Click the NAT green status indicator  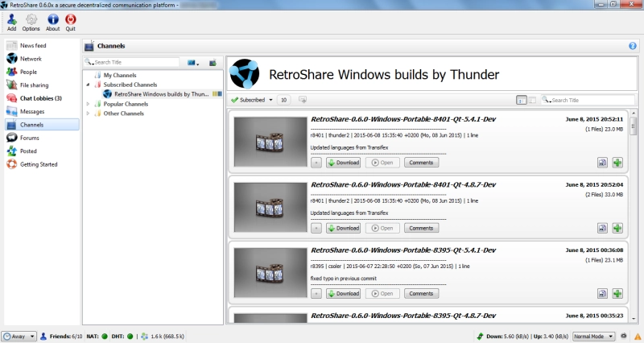[105, 337]
